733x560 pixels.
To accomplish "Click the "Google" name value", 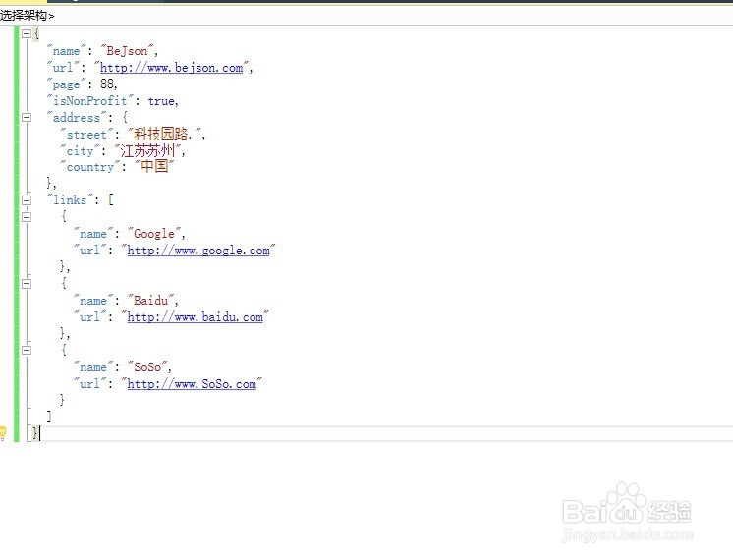I will 154,234.
